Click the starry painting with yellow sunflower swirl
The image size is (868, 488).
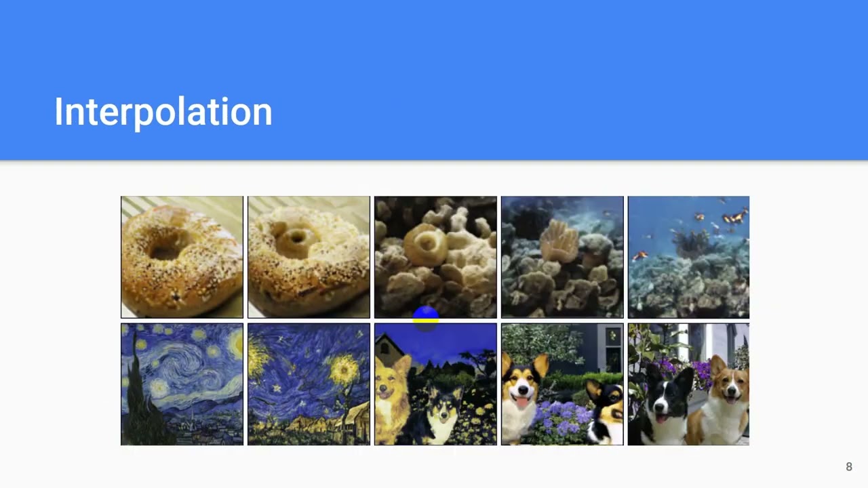(309, 384)
